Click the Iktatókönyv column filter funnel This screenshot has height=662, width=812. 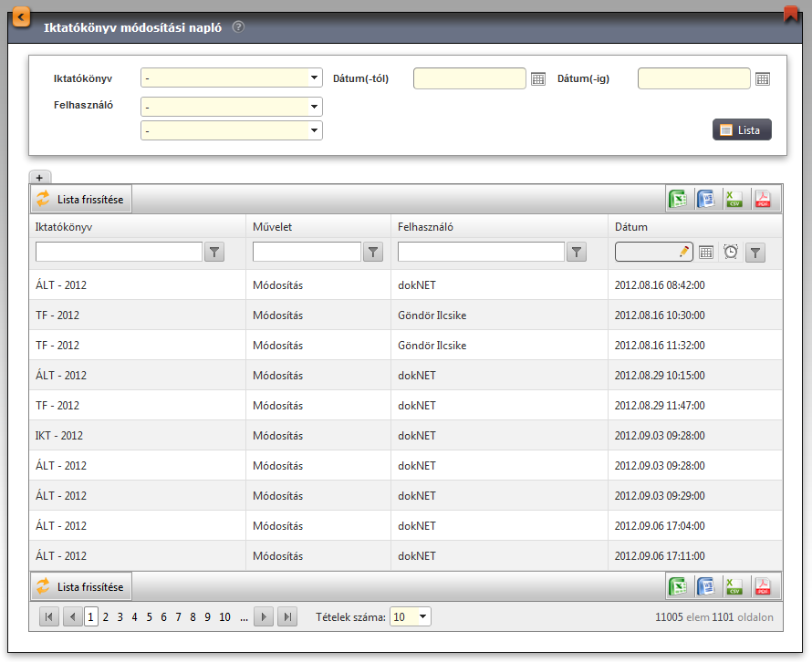(x=214, y=252)
